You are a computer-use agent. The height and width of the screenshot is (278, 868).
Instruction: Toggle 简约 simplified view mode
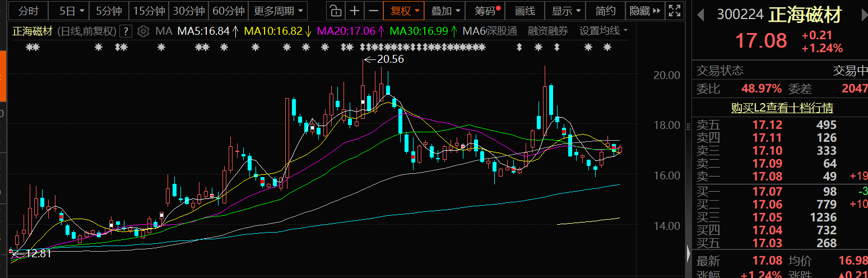[605, 11]
